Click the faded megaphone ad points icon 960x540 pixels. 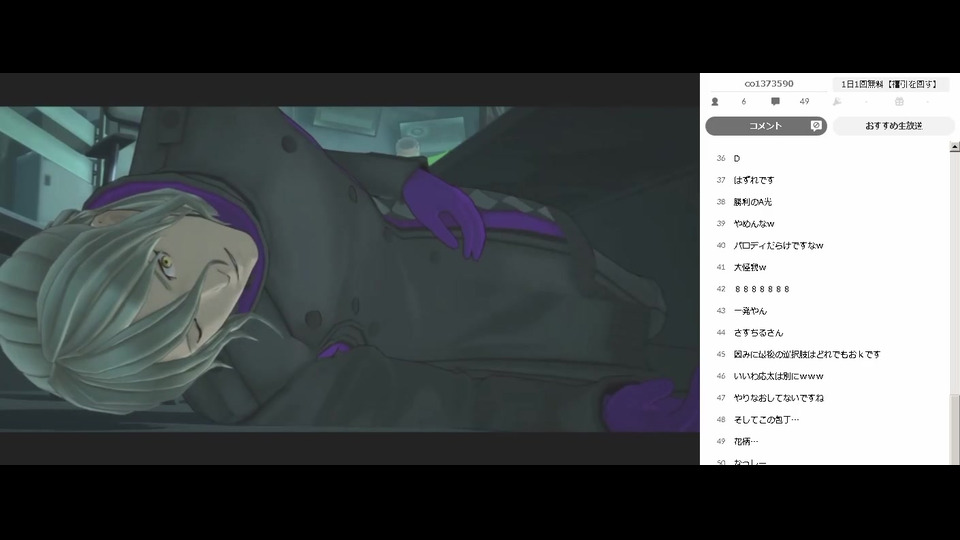[837, 102]
